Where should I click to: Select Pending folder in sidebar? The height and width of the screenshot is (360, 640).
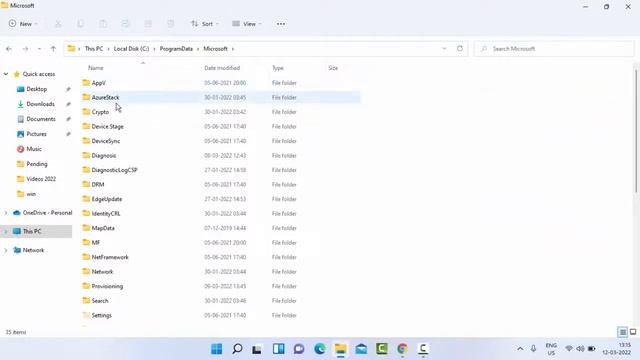[x=37, y=164]
